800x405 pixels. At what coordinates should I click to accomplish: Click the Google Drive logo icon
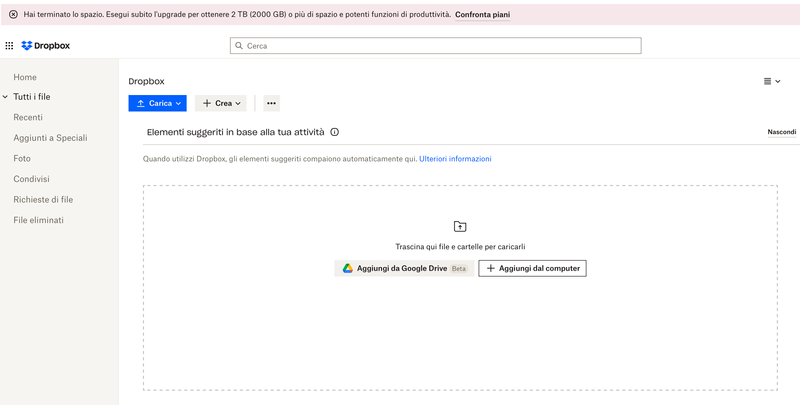[348, 268]
